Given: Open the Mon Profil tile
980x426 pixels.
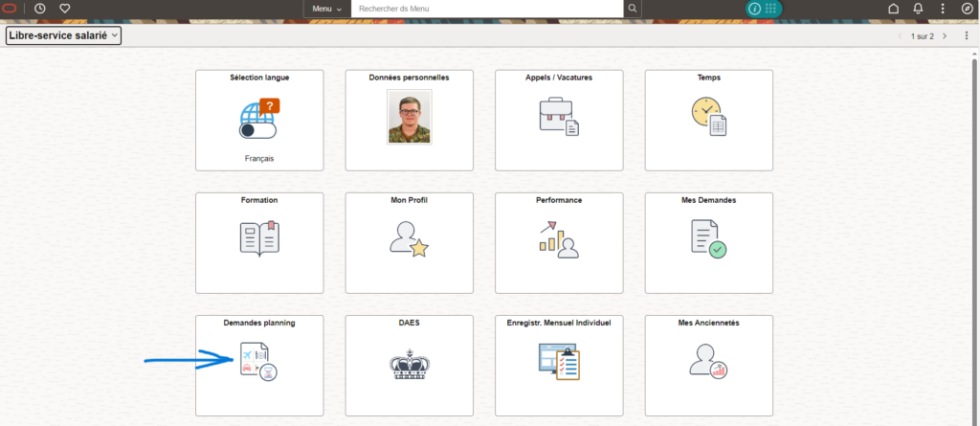Looking at the screenshot, I should point(409,241).
